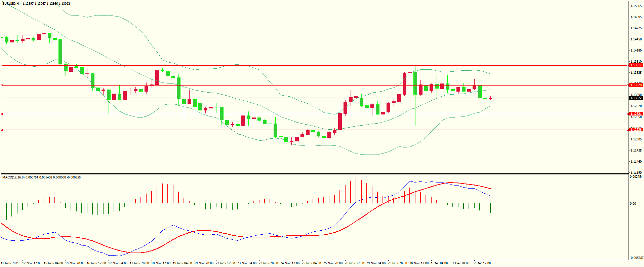This screenshot has height=267, width=644.
Task: Click the 23 Nov 04:00 time label
Action: click(247, 263)
